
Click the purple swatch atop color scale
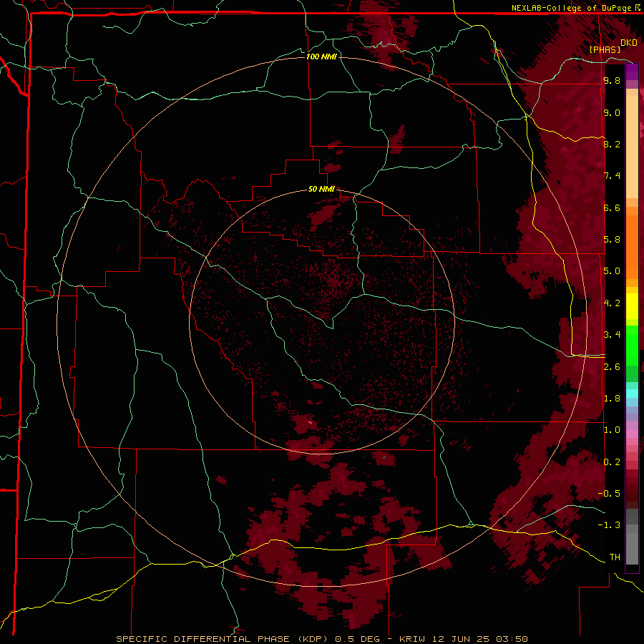pos(632,72)
